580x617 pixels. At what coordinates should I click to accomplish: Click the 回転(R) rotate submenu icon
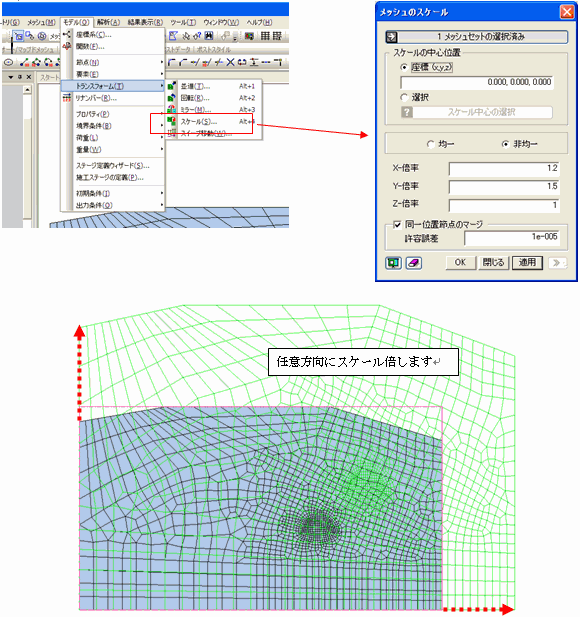(172, 98)
